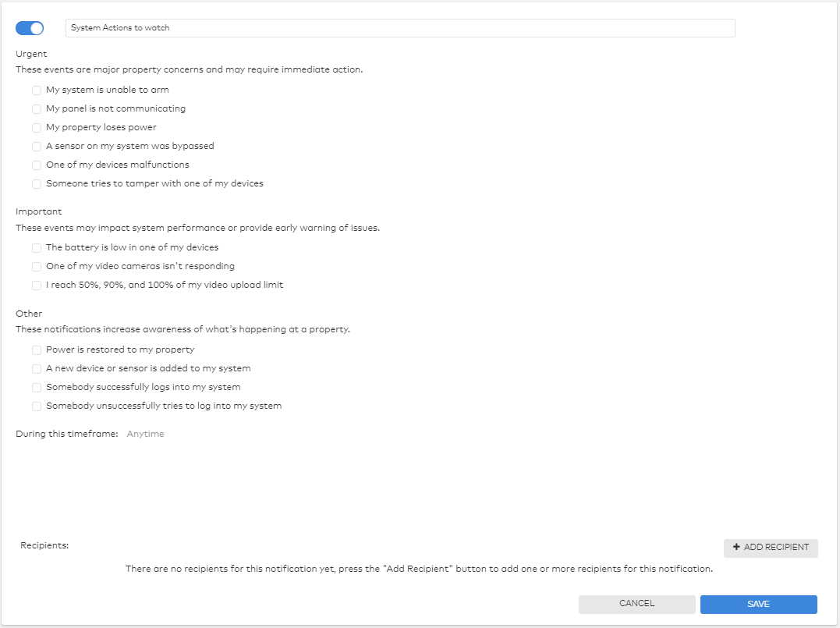The width and height of the screenshot is (840, 628).
Task: Enable unsuccessful login attempt notification checkbox
Action: (37, 406)
